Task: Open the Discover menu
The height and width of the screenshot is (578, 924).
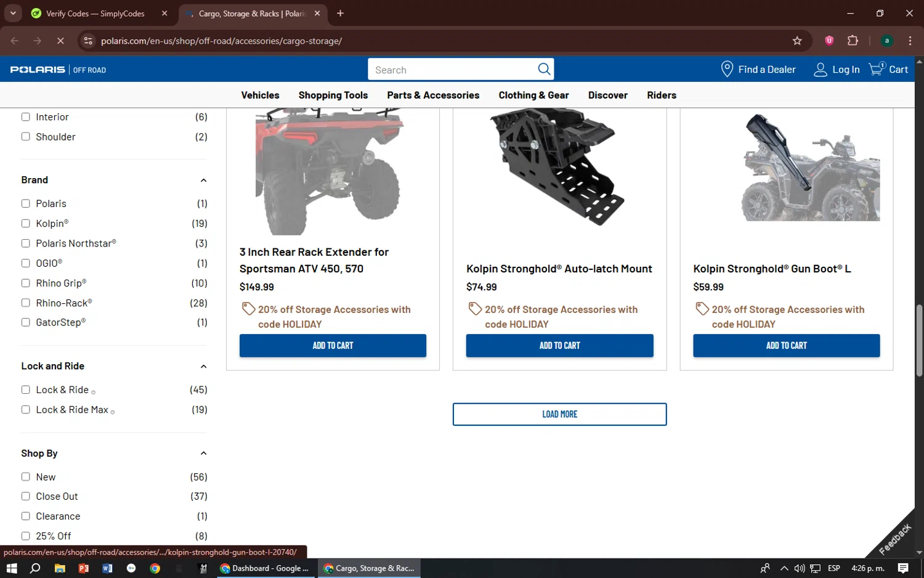Action: coord(607,95)
